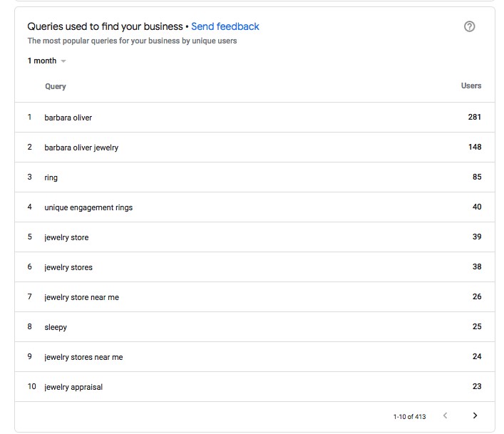
Task: Select the Users column header
Action: [x=471, y=86]
